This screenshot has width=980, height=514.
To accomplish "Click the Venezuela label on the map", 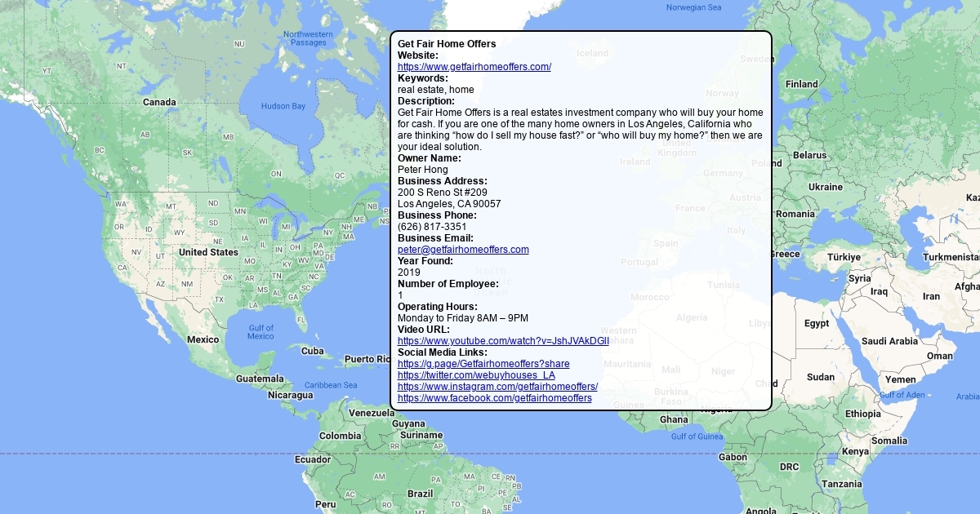I will coord(372,413).
